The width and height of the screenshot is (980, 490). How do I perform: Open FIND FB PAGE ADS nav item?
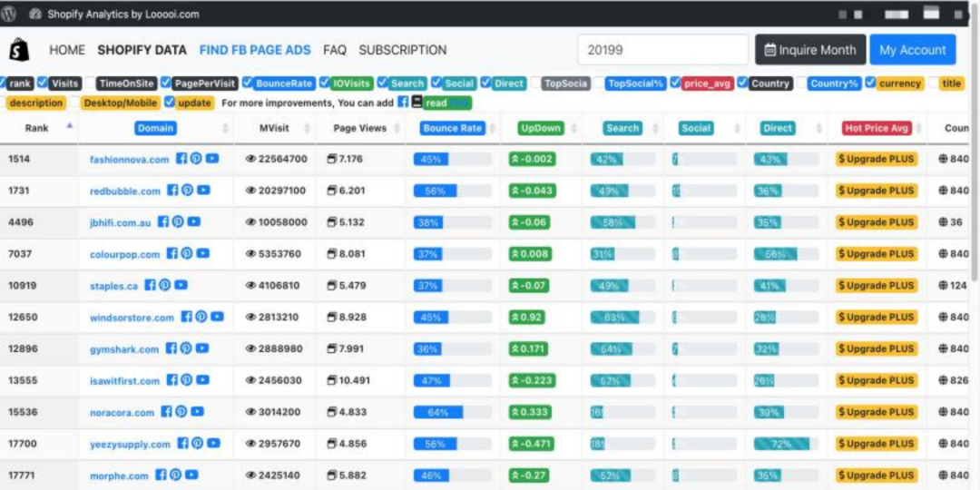255,50
